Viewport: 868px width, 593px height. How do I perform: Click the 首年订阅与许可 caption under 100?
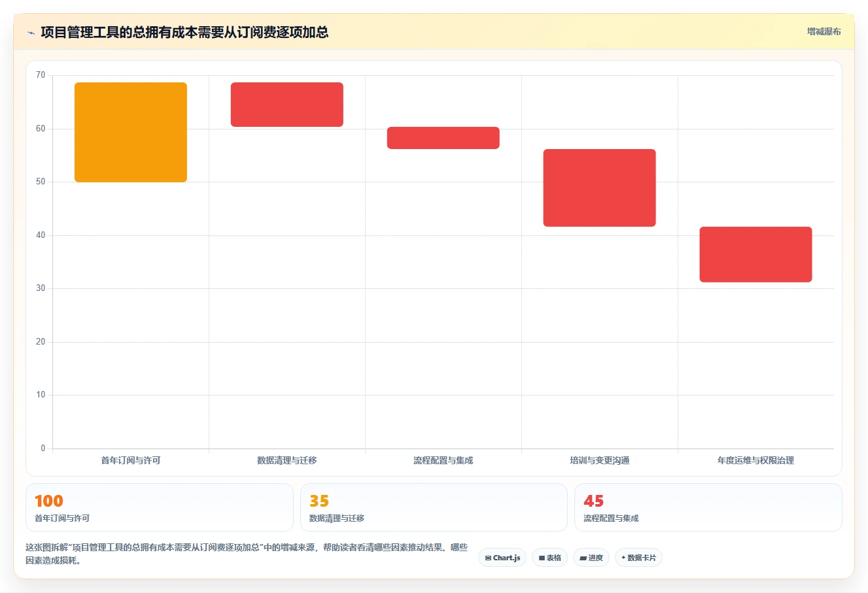click(x=62, y=518)
